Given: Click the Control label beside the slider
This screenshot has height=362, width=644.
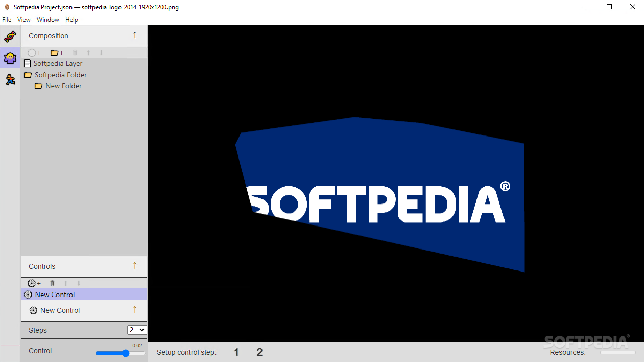Looking at the screenshot, I should pyautogui.click(x=40, y=351).
